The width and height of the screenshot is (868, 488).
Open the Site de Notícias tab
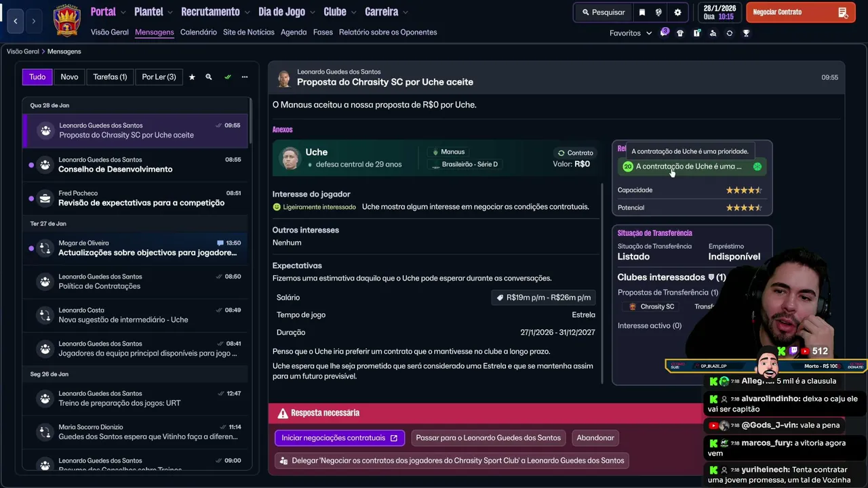click(249, 33)
